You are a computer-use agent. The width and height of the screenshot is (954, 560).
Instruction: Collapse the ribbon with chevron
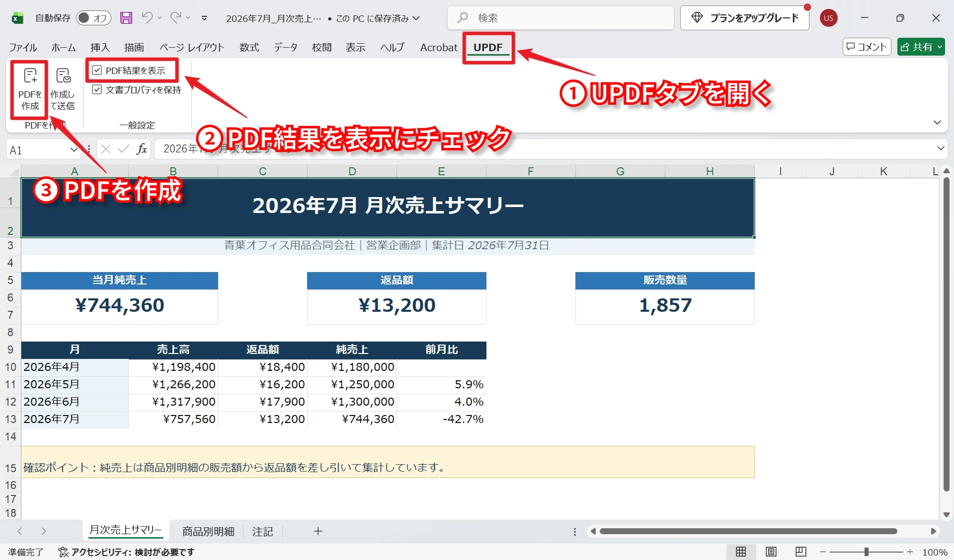point(937,122)
